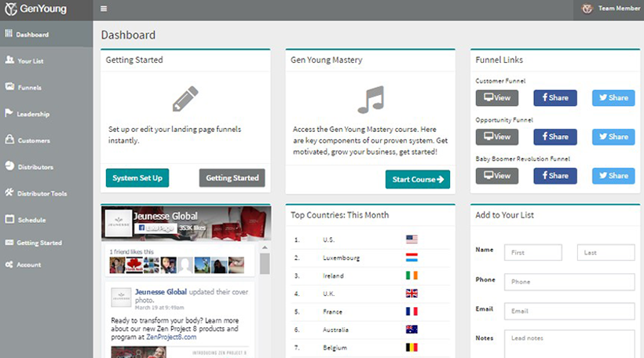View the Customer Funnel
The height and width of the screenshot is (358, 644).
(x=496, y=98)
